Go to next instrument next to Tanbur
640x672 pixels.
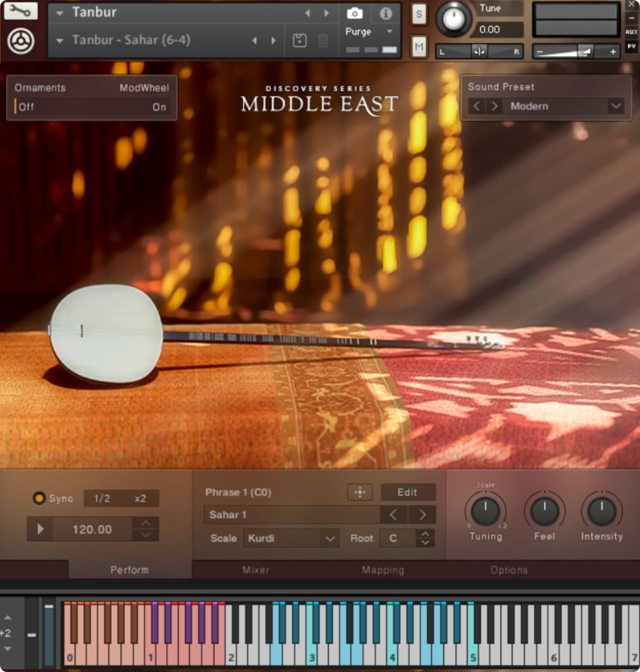(327, 13)
